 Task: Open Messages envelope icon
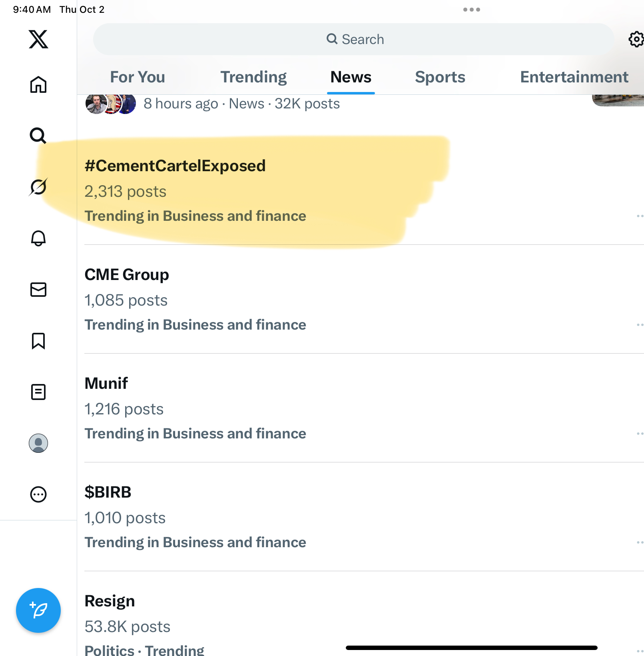38,290
